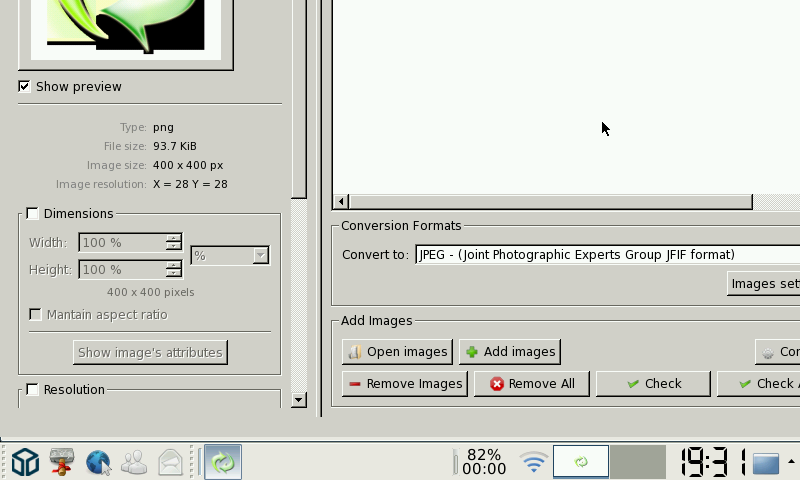Click the Conversion gear button at right edge

pyautogui.click(x=778, y=352)
